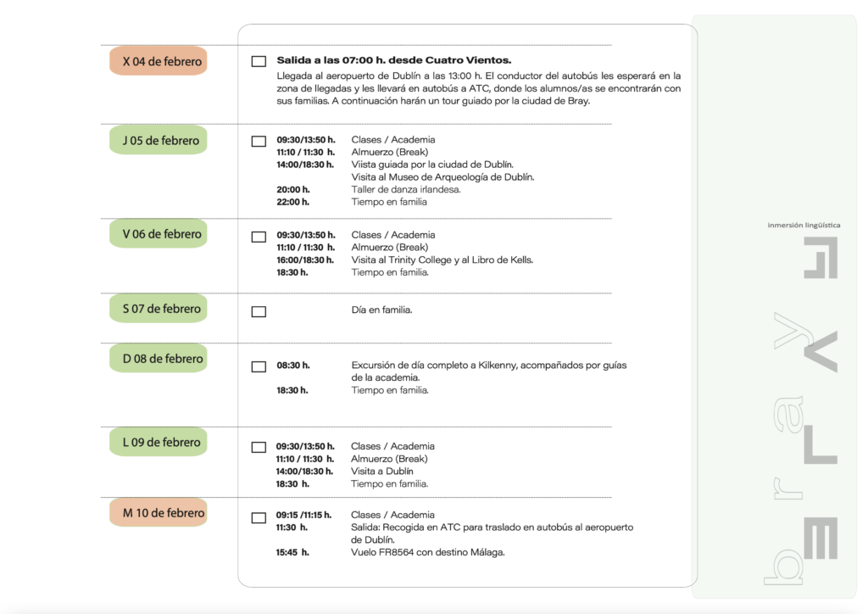Image resolution: width=868 pixels, height=614 pixels.
Task: Tick the L 09 de febrero checkbox
Action: 259,447
